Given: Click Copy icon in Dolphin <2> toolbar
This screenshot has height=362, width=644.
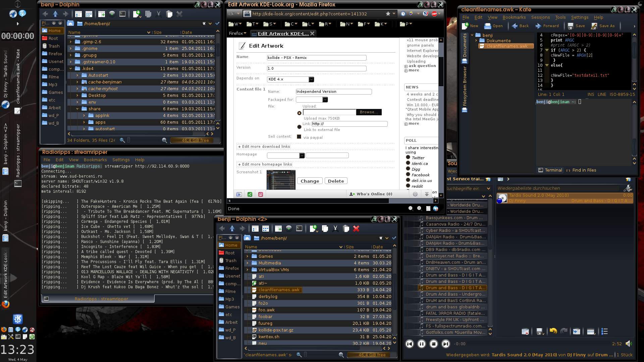Looking at the screenshot, I should coord(325,229).
